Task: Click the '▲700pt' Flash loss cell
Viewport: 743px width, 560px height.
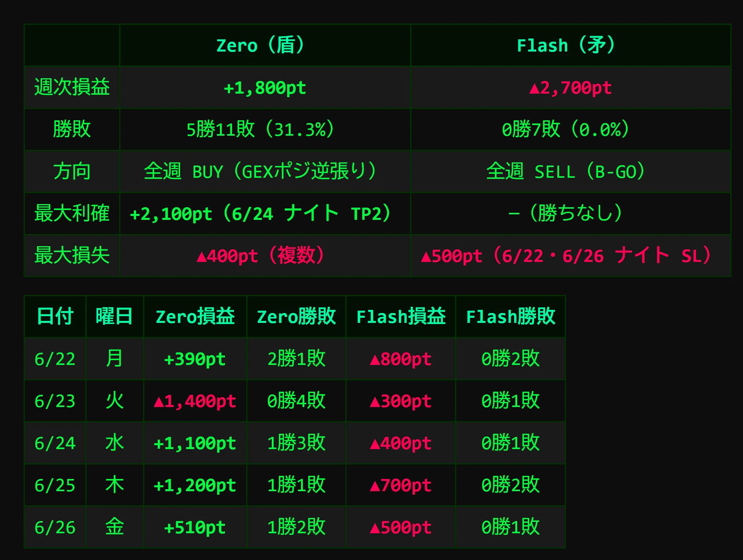Action: pos(401,485)
